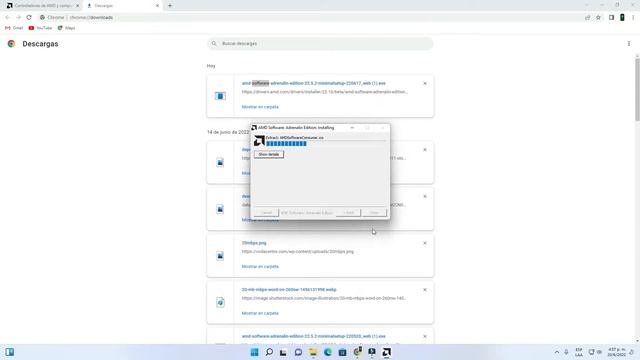Screen dimensions: 640x360
Task: Remove the second June 14 download entry
Action: [x=425, y=196]
